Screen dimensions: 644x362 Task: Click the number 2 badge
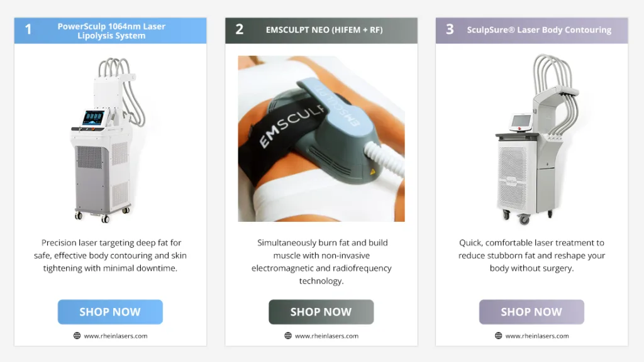(240, 30)
